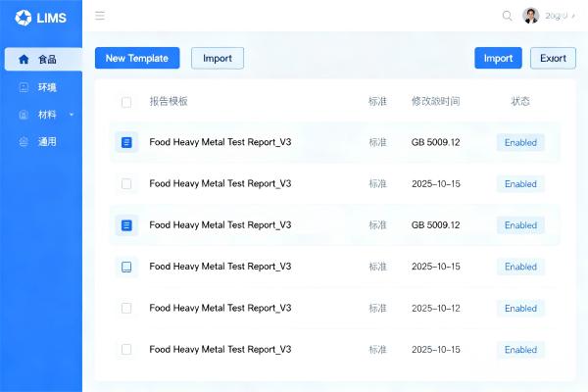Click the 状态 column header
This screenshot has height=392, width=588.
[x=520, y=101]
